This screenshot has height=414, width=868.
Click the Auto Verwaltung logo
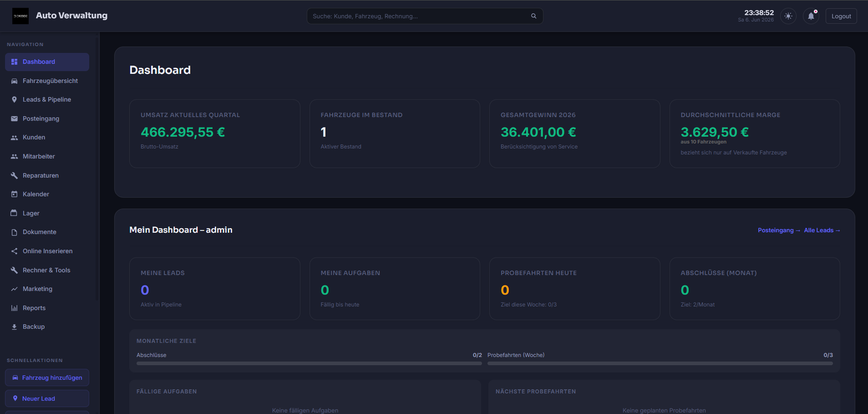tap(21, 16)
